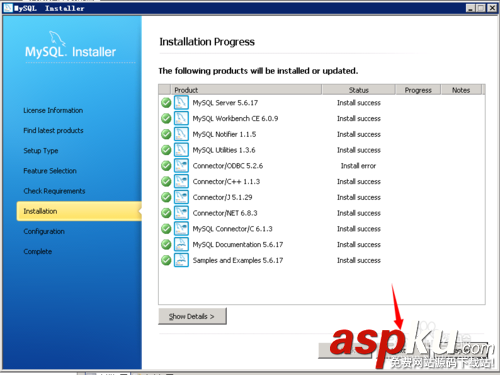The height and width of the screenshot is (375, 500).
Task: Click the Samples and Examples 5.6.17 product icon
Action: coord(181,260)
